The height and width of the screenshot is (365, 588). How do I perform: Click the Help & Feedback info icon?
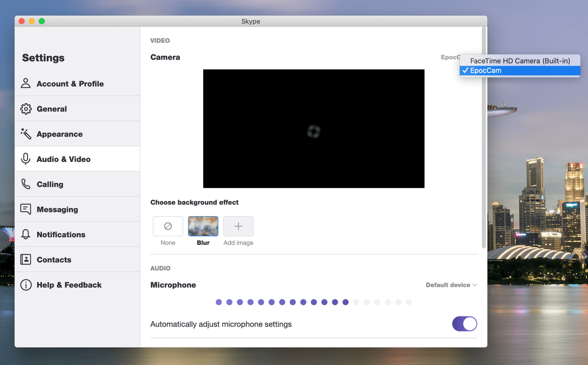(x=26, y=285)
